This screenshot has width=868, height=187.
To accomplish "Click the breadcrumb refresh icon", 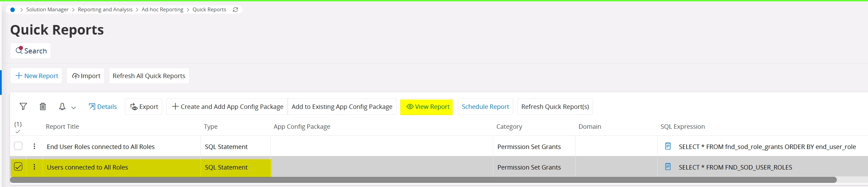I will (x=235, y=10).
